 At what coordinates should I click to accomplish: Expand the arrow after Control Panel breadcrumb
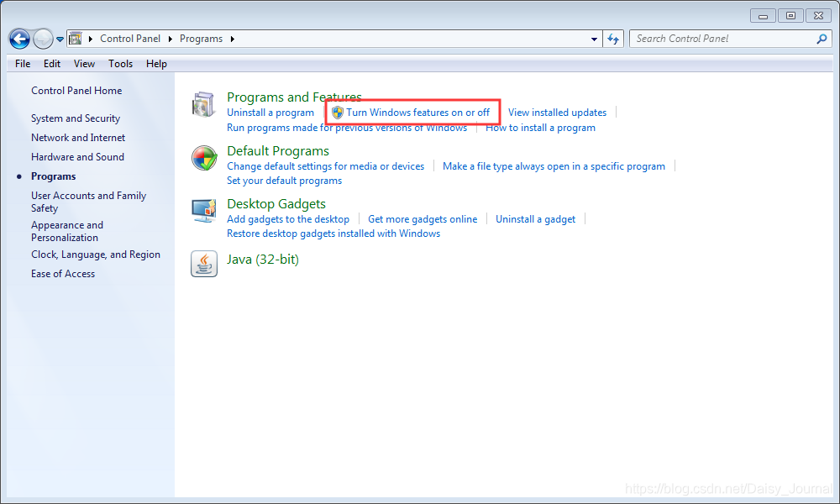click(171, 39)
